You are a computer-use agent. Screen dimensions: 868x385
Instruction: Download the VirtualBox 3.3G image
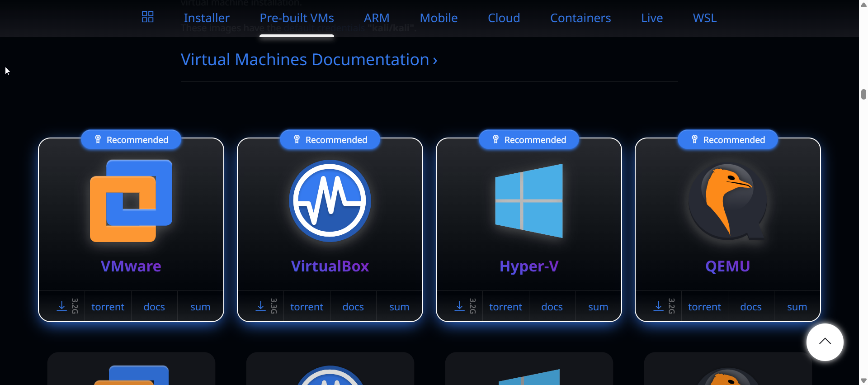261,306
